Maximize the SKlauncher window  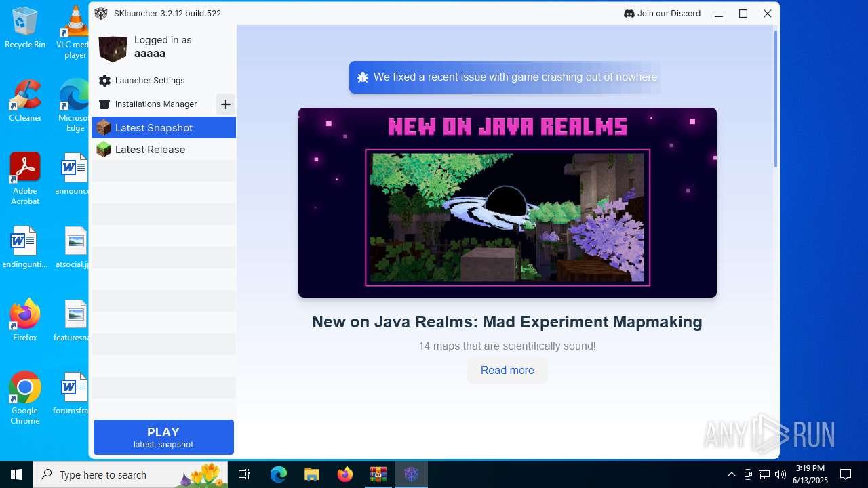coord(743,14)
